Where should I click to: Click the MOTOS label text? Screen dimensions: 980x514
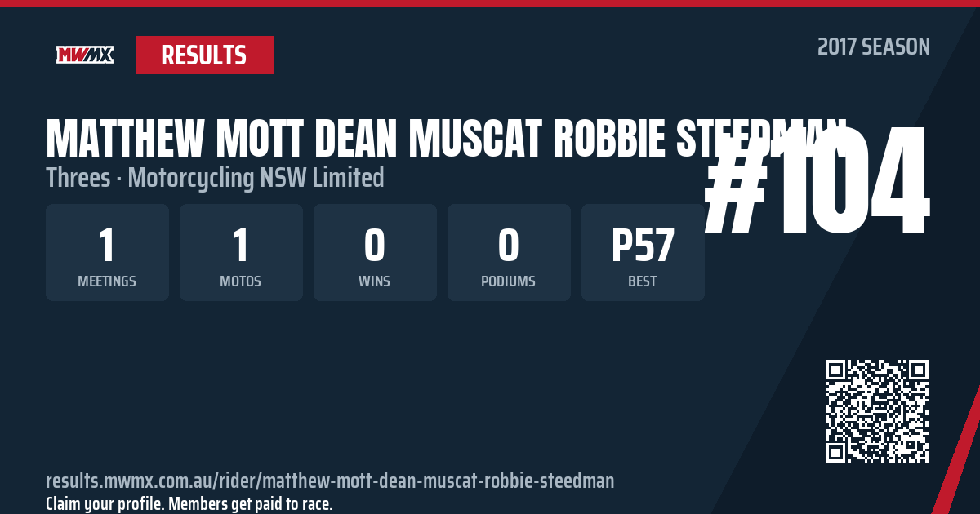point(241,281)
